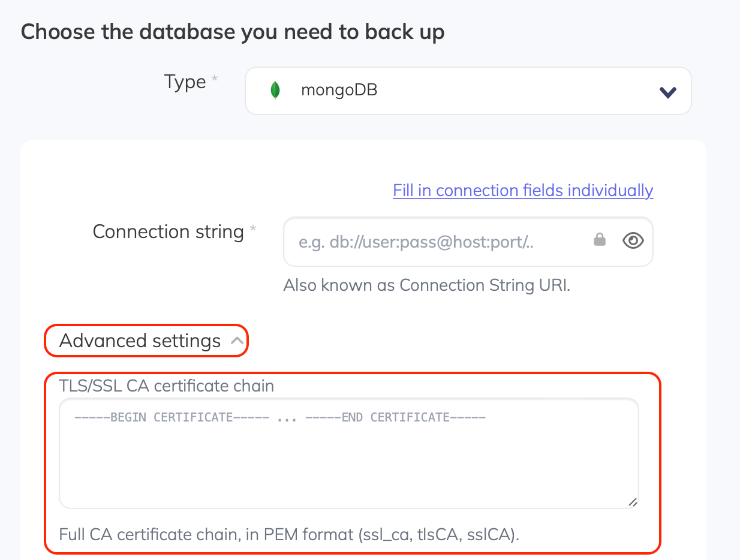The image size is (740, 560).
Task: Click the lock icon in the connection string field
Action: pyautogui.click(x=600, y=239)
